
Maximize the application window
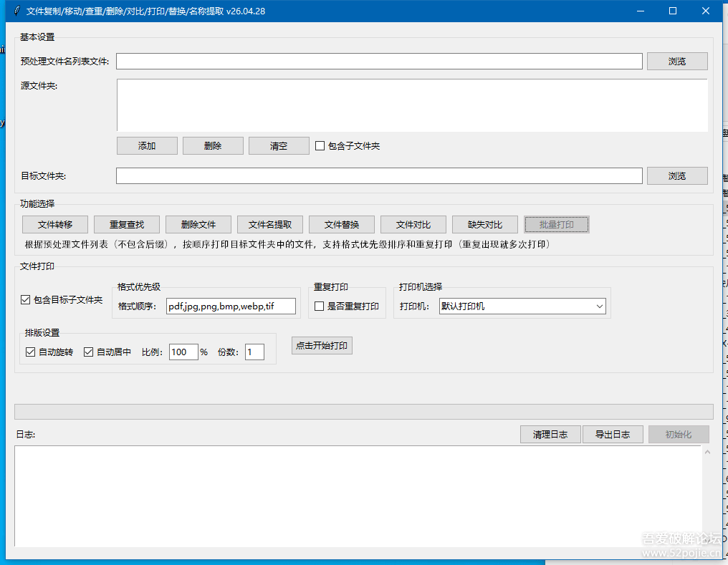(673, 11)
